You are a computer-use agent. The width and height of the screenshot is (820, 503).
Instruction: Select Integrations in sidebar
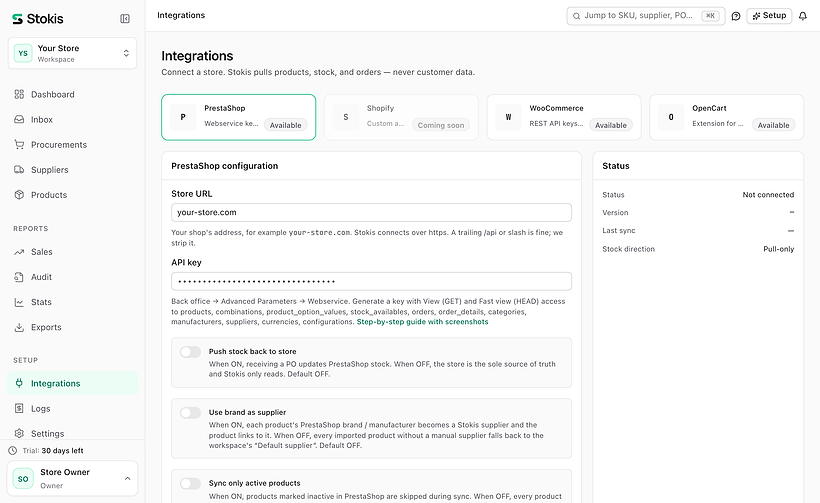coord(72,383)
